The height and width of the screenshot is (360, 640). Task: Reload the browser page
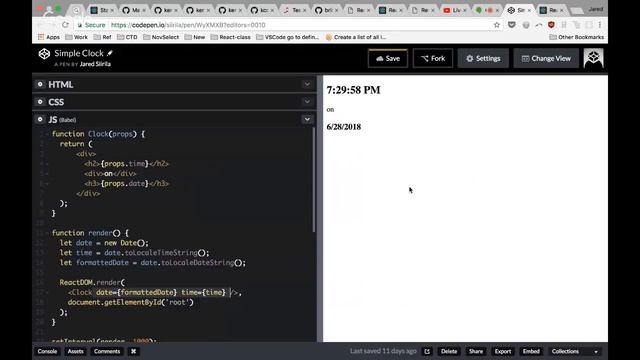pyautogui.click(x=65, y=25)
